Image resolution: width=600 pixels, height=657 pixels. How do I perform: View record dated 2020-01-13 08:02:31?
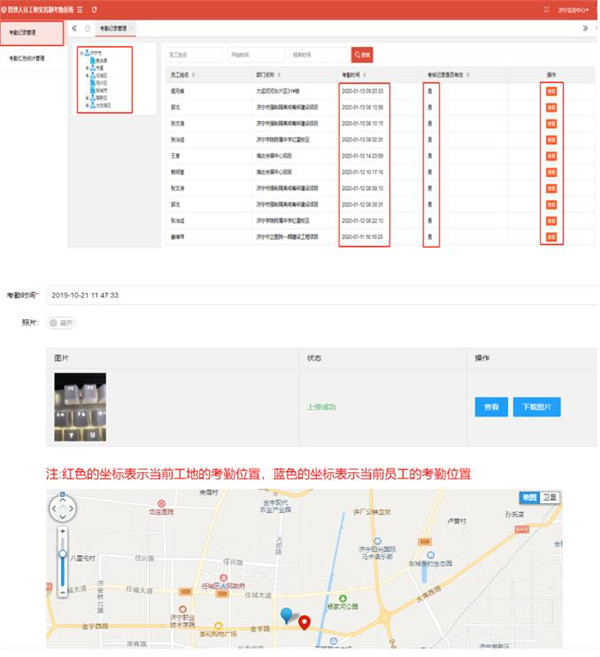[551, 140]
